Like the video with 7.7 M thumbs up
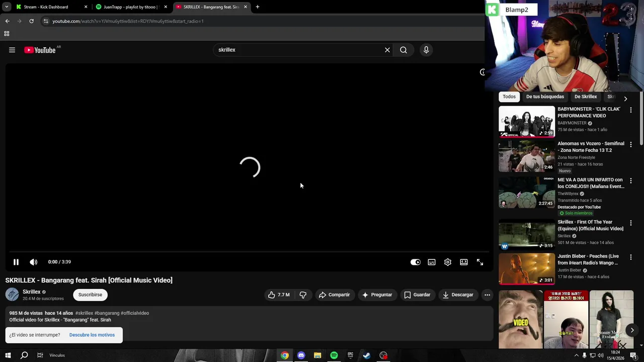This screenshot has height=362, width=644. (x=279, y=295)
